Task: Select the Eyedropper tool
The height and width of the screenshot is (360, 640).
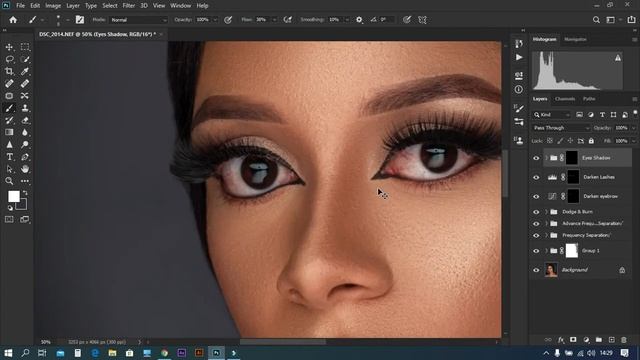Action: [x=25, y=71]
